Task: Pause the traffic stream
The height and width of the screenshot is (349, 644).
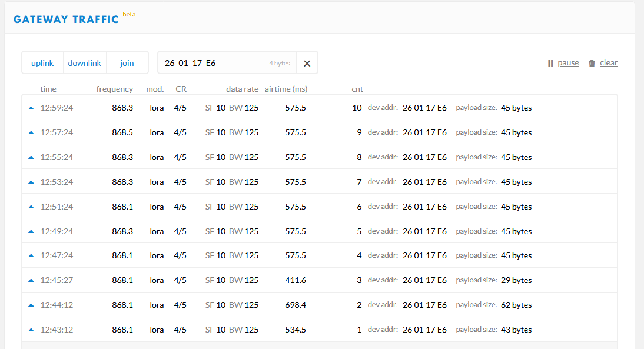Action: tap(568, 63)
